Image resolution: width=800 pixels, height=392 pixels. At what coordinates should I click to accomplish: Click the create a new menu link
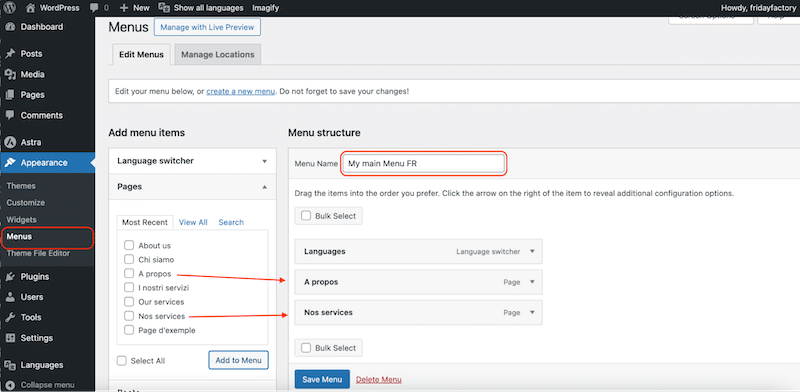[x=241, y=92]
